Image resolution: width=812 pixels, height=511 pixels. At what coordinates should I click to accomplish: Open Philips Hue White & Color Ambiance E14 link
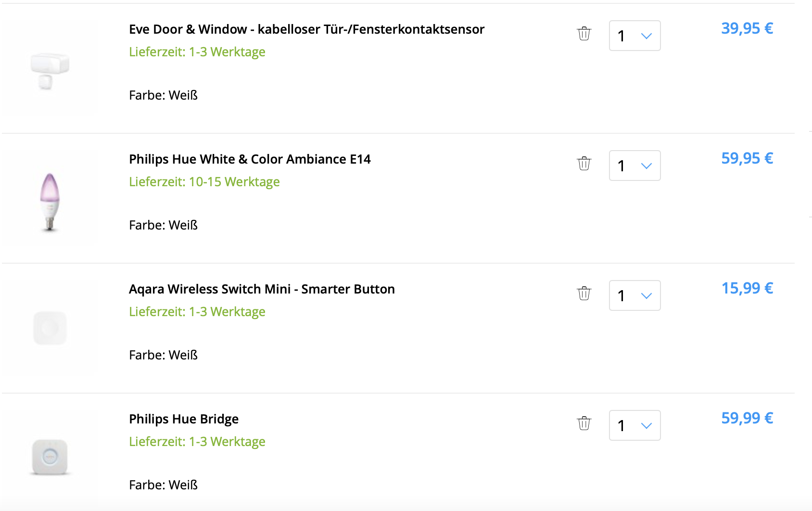pos(250,159)
